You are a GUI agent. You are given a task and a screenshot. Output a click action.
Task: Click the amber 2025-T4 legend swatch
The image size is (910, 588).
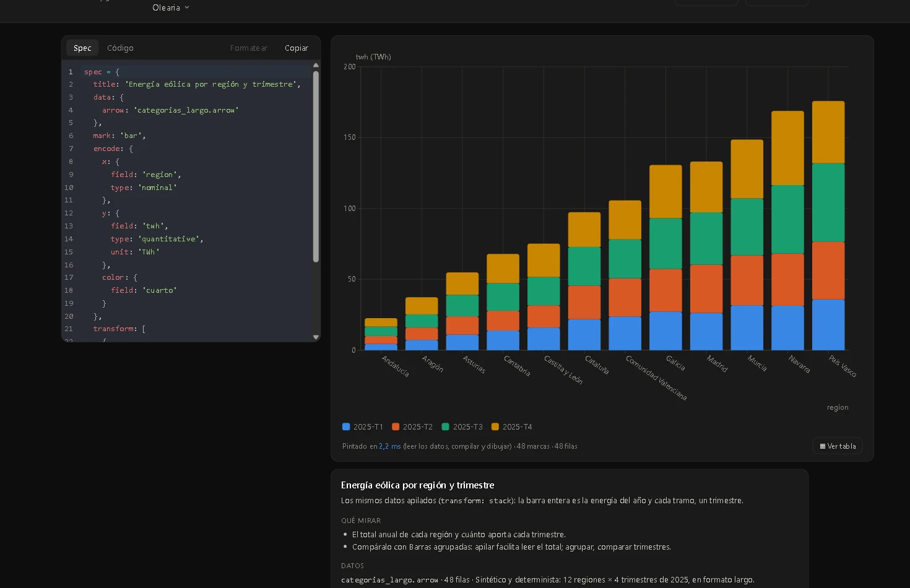(495, 427)
